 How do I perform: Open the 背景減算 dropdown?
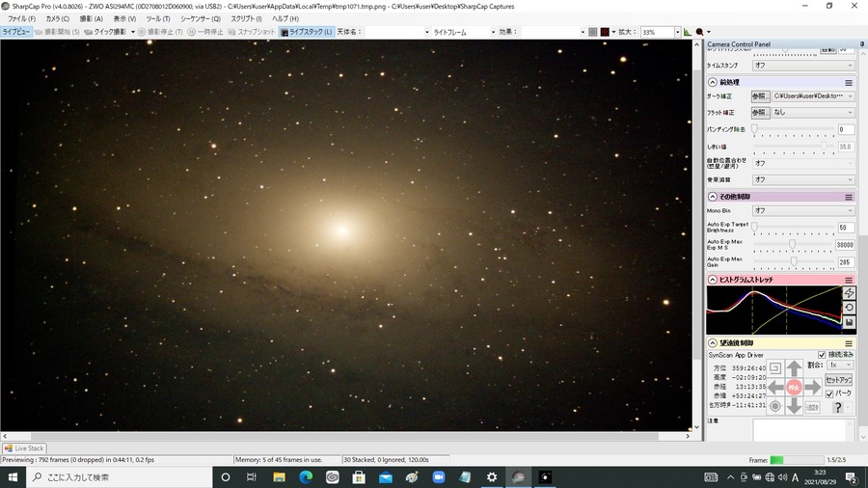click(x=803, y=179)
